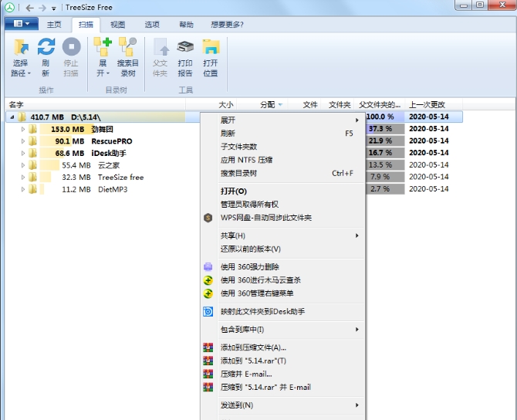This screenshot has width=517, height=420.
Task: Choose 刷新 F5 in context menu
Action: [x=283, y=134]
